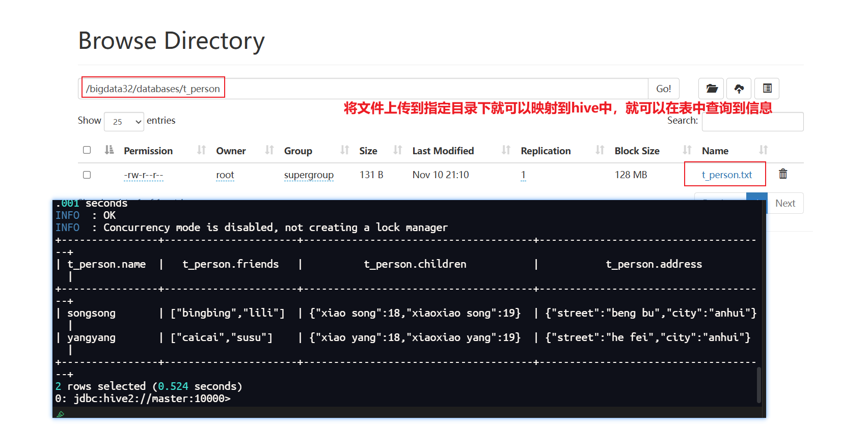Open the t_person.txt file link
The height and width of the screenshot is (424, 868).
[726, 175]
